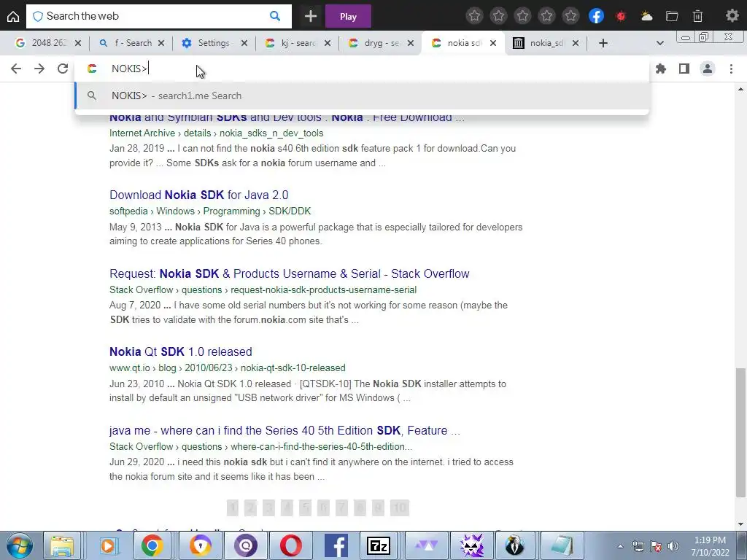Image resolution: width=747 pixels, height=560 pixels.
Task: Click the vertical scrollbar thumb
Action: [740, 432]
